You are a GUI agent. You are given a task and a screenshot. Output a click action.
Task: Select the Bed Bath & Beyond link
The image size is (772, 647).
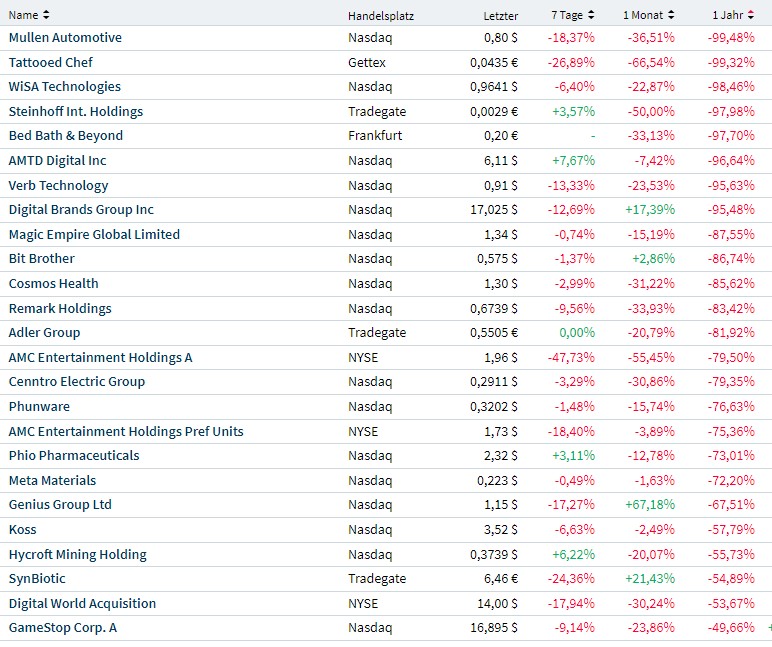tap(66, 136)
